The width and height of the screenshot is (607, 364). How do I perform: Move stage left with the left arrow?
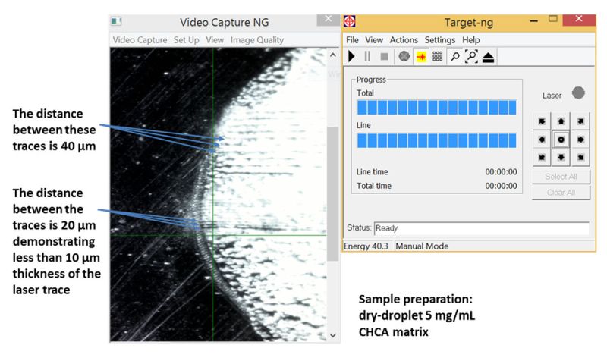tap(542, 140)
